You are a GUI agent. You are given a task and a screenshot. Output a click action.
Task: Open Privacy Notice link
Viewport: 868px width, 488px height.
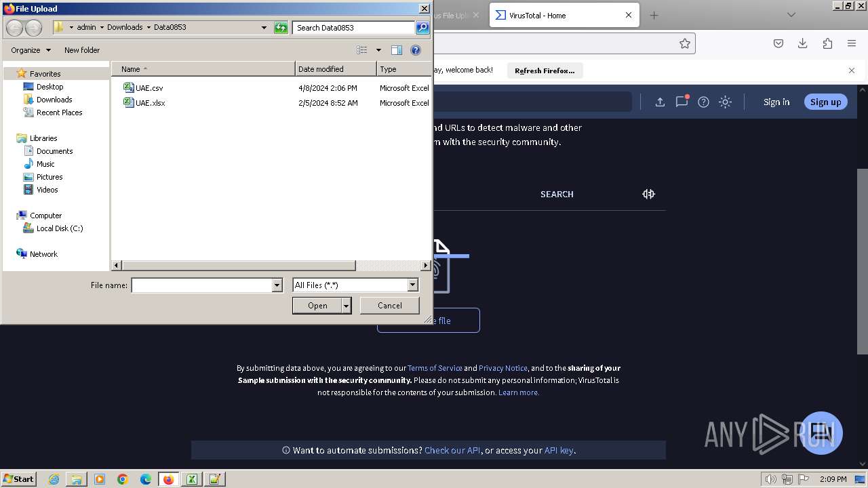(503, 368)
